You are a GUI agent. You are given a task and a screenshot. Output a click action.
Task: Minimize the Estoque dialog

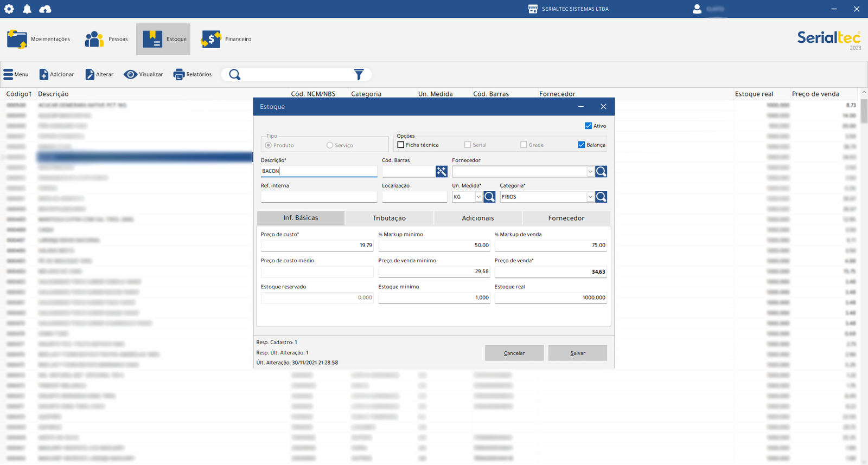click(581, 107)
